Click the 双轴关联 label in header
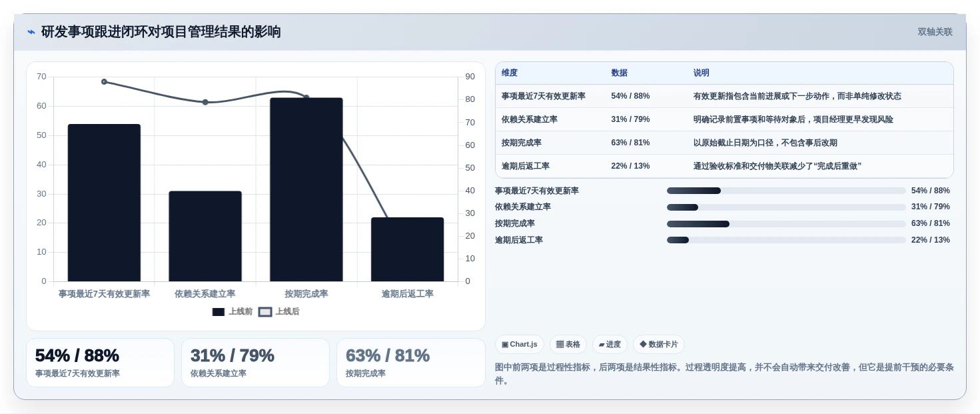 (x=935, y=32)
